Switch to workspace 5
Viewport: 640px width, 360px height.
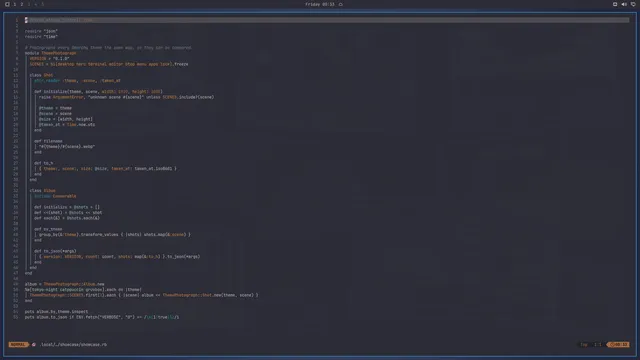42,4
